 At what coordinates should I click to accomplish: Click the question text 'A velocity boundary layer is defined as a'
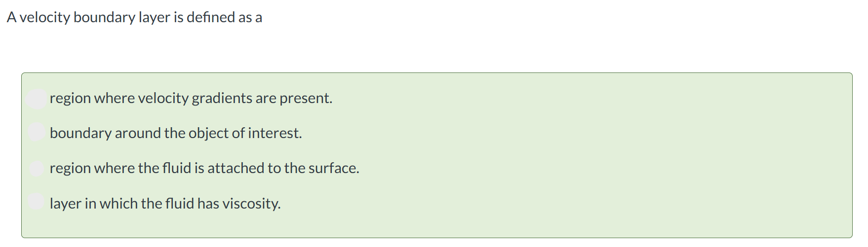134,18
